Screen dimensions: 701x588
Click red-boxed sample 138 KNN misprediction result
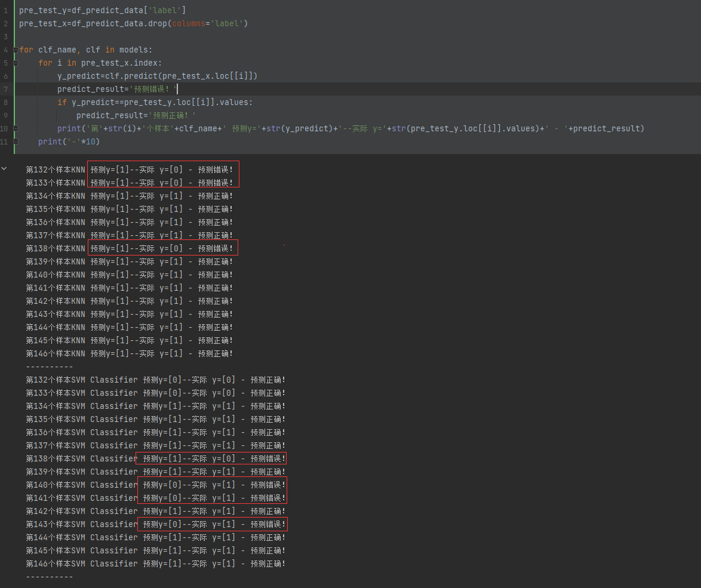tap(162, 248)
